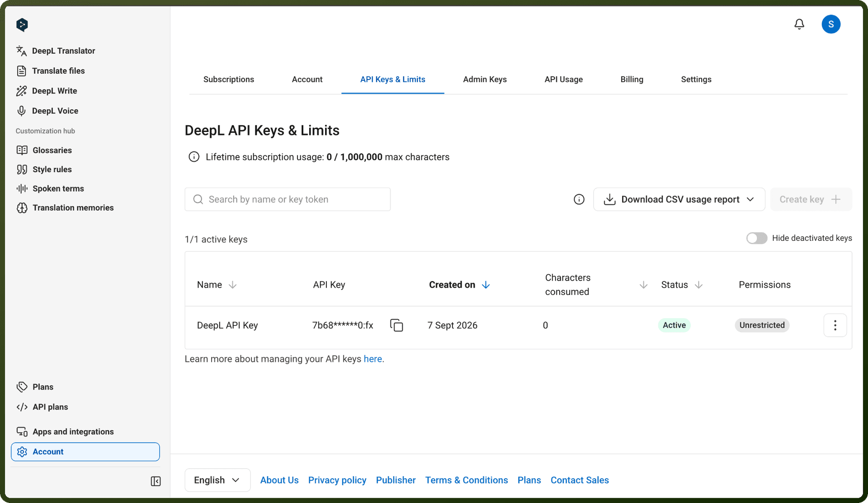Select Account in the sidebar
Screen dimensions: 868x503
85,452
